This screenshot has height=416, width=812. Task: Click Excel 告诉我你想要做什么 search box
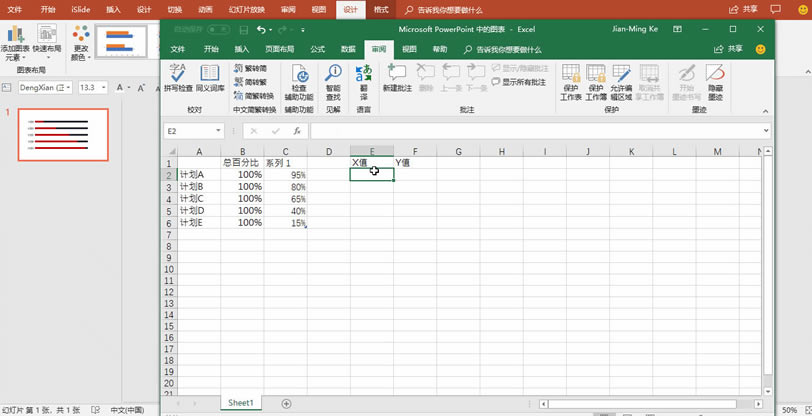(503, 50)
